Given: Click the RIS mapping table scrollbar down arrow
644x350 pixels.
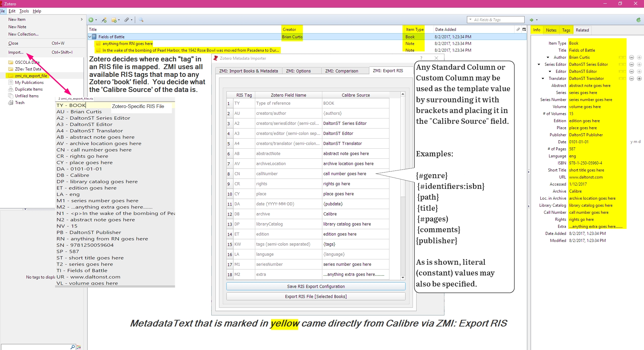Looking at the screenshot, I should pyautogui.click(x=403, y=278).
